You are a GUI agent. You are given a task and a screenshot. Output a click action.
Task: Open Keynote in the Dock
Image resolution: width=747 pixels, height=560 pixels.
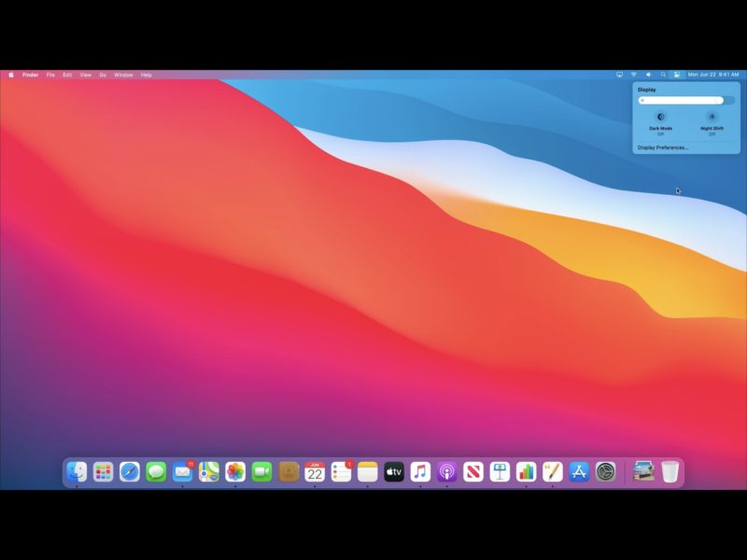[500, 472]
